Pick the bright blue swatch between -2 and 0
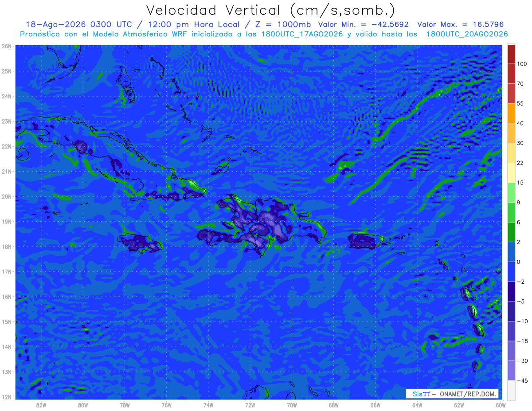 511,271
